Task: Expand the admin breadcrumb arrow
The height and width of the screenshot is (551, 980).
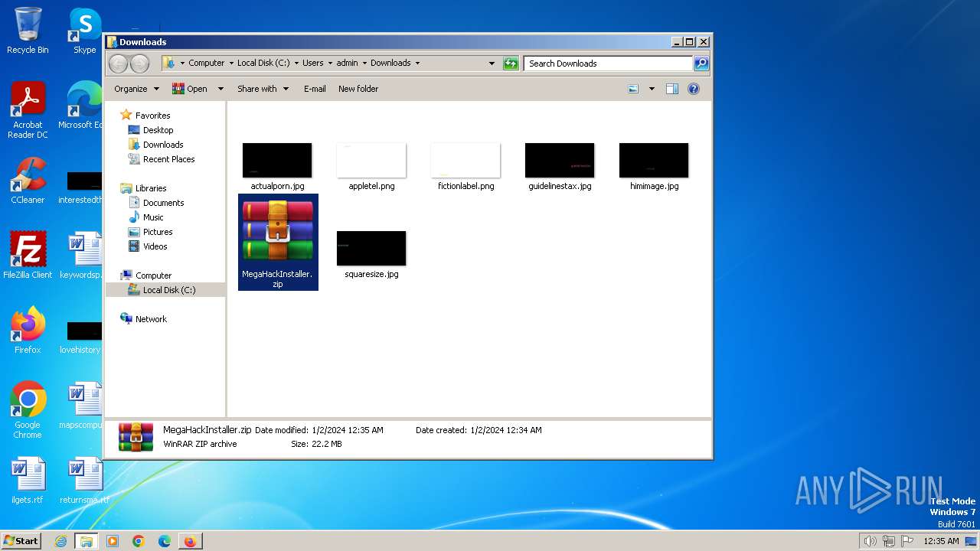Action: pyautogui.click(x=364, y=64)
